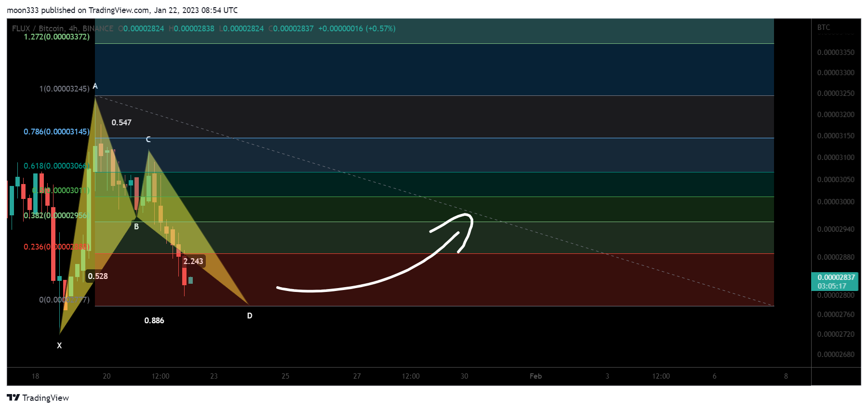Click harmonic pattern point X label
Viewport: 868px width, 409px height.
pos(59,345)
